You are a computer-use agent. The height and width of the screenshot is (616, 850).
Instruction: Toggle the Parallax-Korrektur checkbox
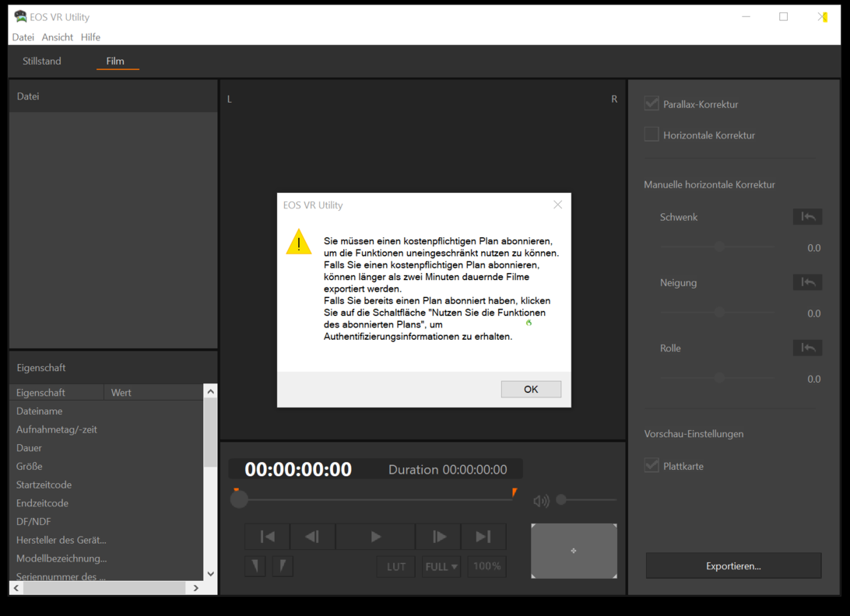[x=652, y=103]
